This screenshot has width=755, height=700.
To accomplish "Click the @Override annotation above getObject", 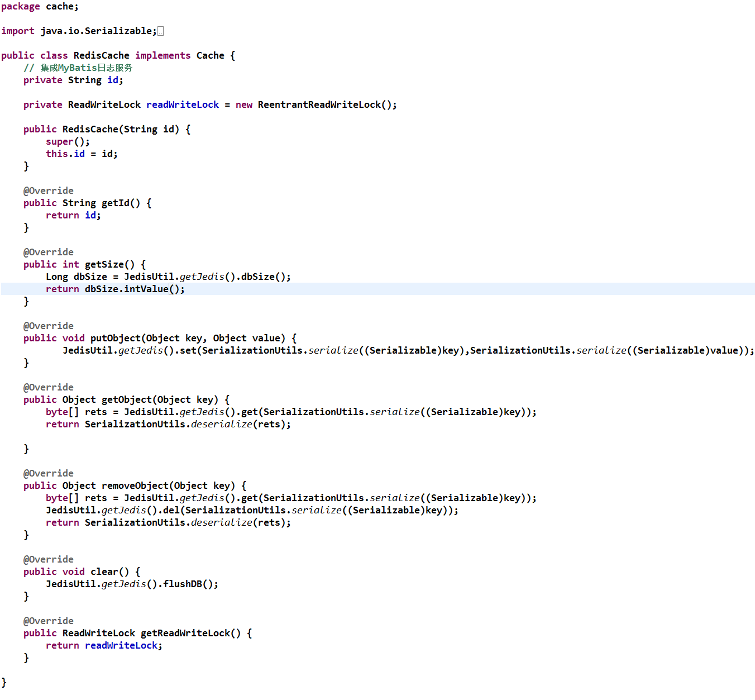I will pos(48,388).
